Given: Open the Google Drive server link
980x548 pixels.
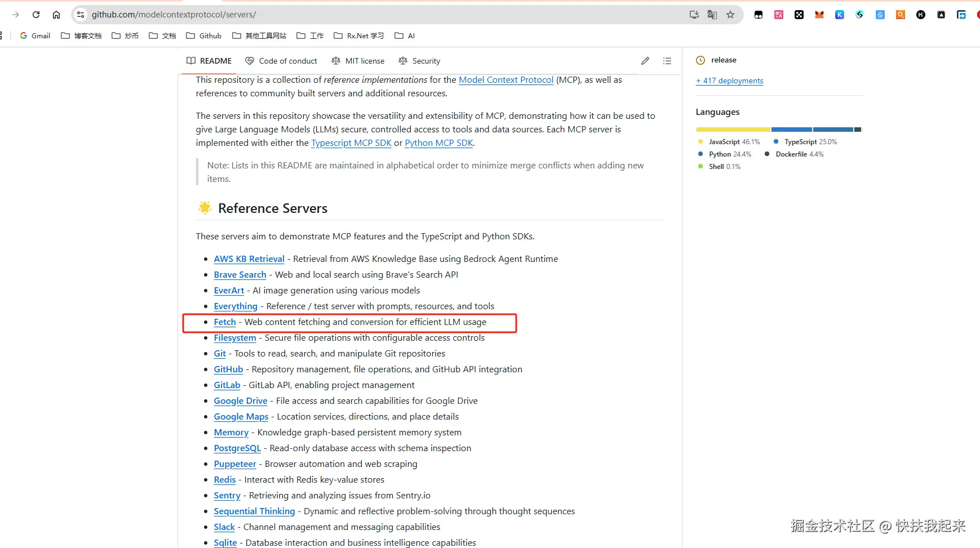Looking at the screenshot, I should click(x=241, y=401).
